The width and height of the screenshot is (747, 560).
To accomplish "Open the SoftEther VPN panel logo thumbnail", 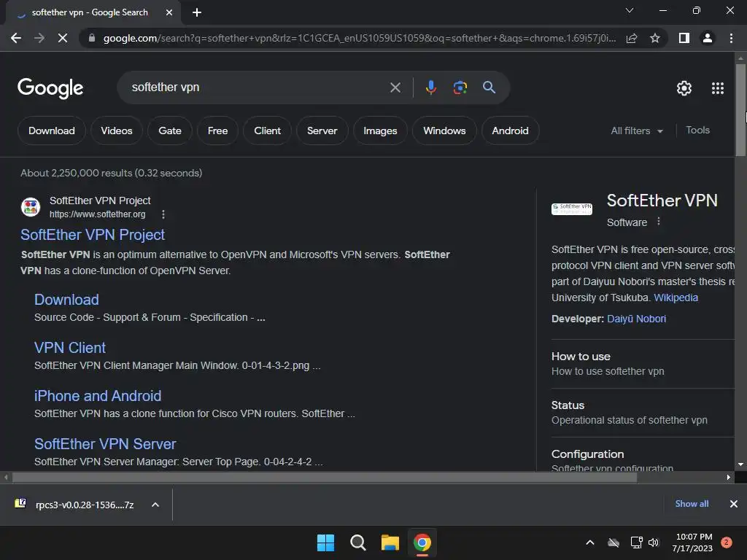I will [x=572, y=209].
